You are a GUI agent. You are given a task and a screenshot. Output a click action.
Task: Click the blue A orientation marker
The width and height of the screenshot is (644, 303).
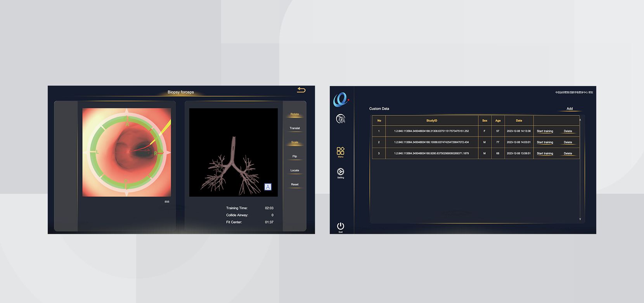pos(268,187)
